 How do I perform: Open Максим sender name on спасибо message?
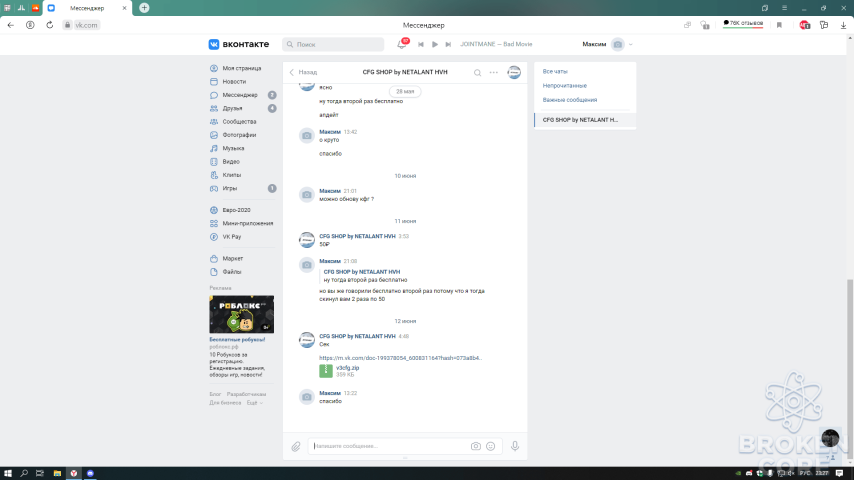pyautogui.click(x=330, y=393)
